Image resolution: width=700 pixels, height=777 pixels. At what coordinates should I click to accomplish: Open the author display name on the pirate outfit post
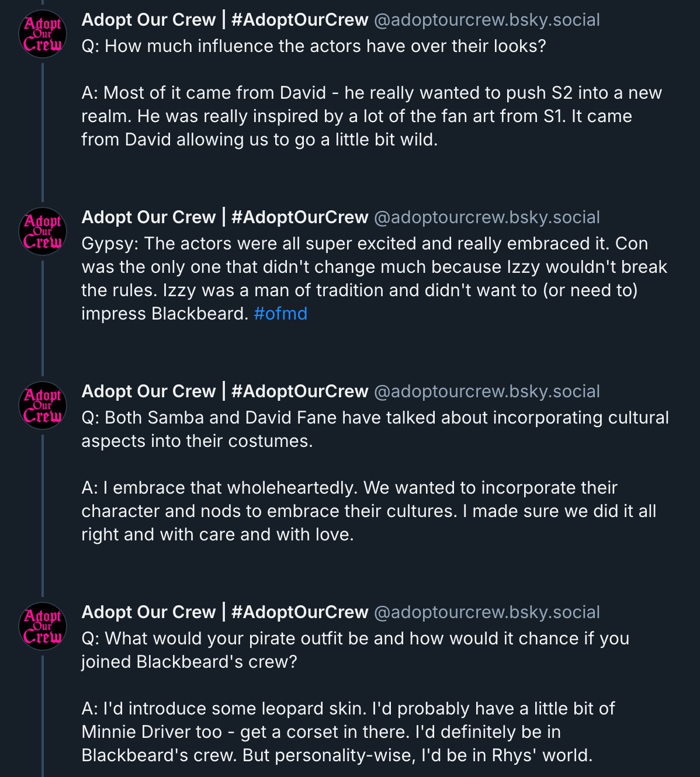(x=225, y=612)
